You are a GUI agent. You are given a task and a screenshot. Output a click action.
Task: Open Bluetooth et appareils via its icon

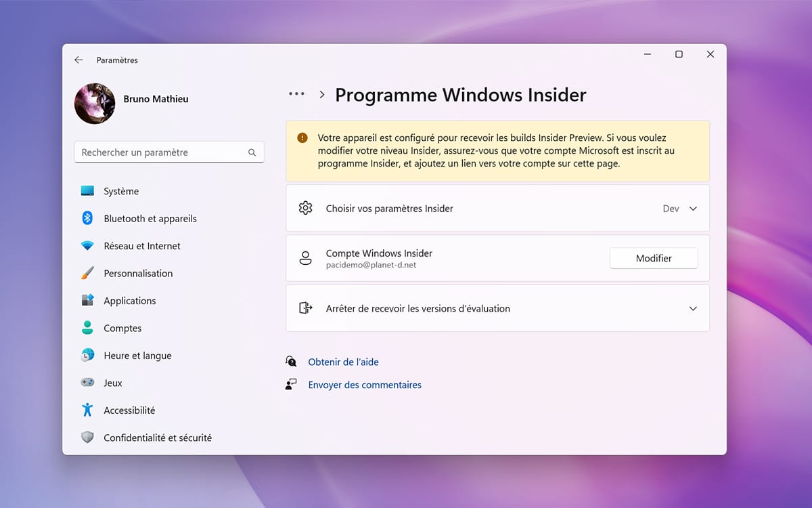click(x=87, y=218)
